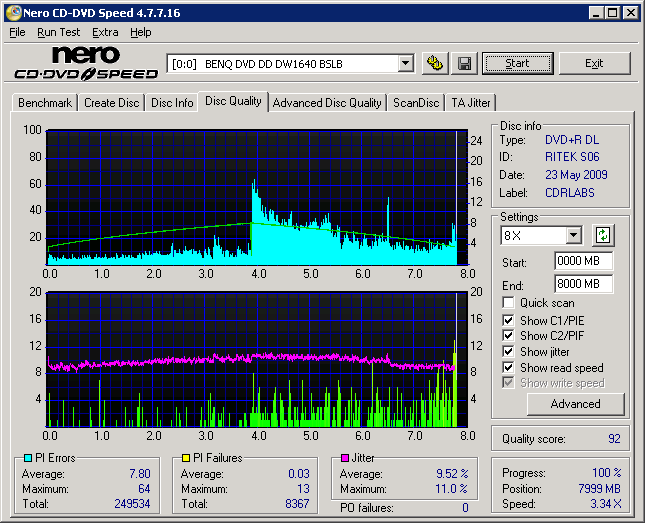The height and width of the screenshot is (523, 645).
Task: Open the Extra menu
Action: (x=105, y=32)
